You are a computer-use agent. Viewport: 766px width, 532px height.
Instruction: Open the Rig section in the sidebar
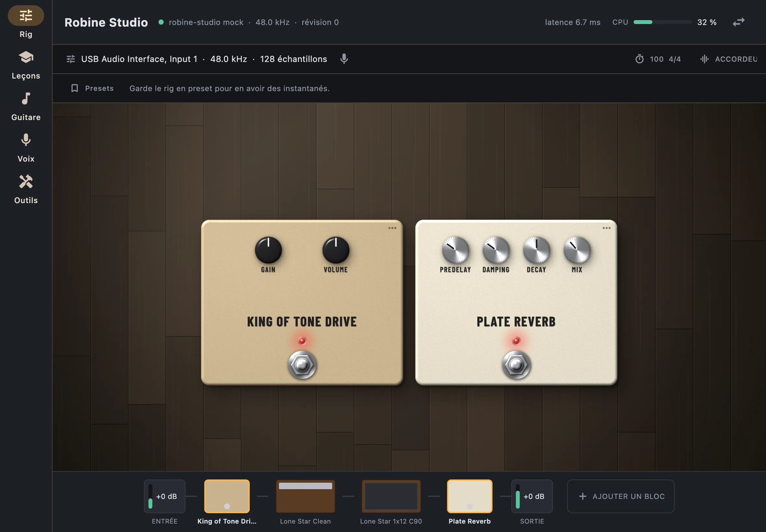pyautogui.click(x=26, y=23)
